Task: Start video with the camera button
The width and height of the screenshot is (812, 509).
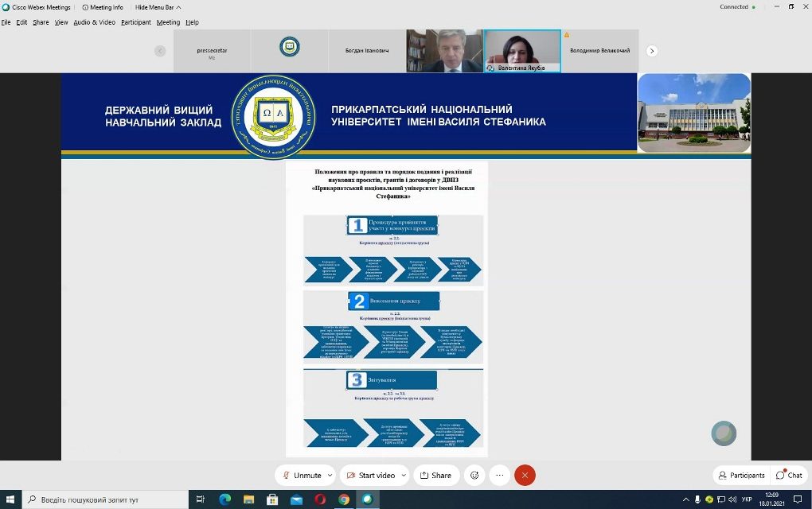Action: [x=370, y=476]
